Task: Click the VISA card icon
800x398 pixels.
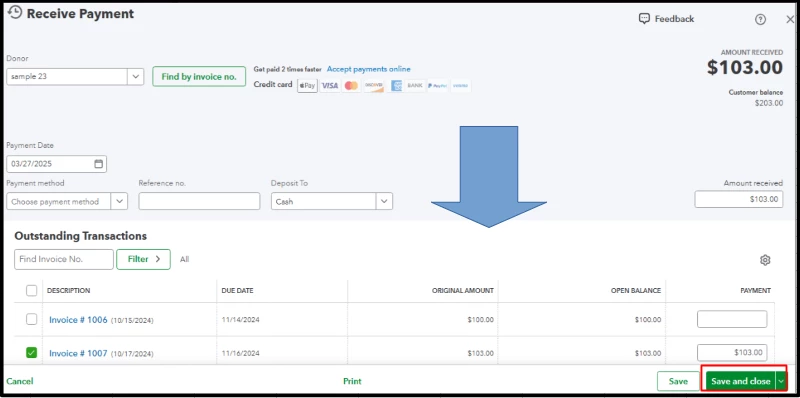Action: tap(330, 86)
